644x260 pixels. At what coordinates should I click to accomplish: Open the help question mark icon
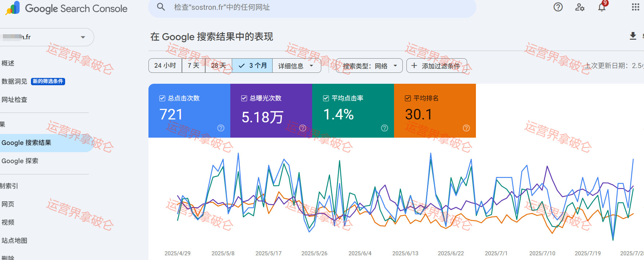(558, 7)
